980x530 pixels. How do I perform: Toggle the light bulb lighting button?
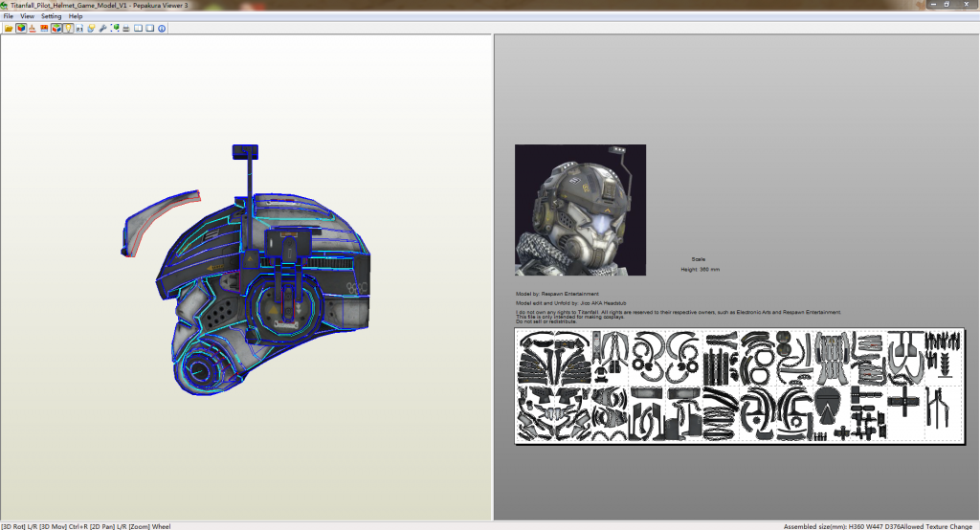(68, 28)
